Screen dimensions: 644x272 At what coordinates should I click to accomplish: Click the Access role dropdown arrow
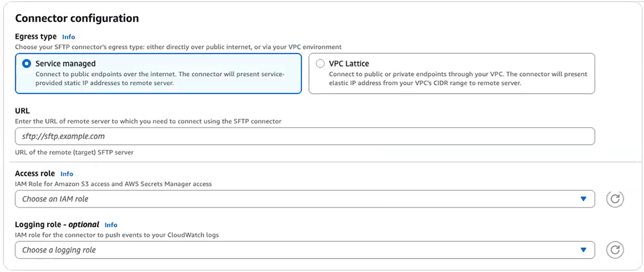pyautogui.click(x=583, y=199)
